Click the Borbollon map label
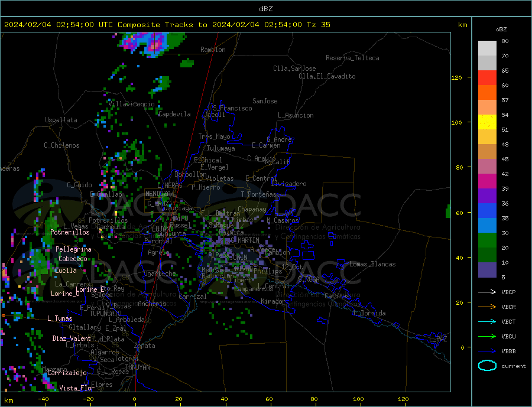 coord(191,174)
